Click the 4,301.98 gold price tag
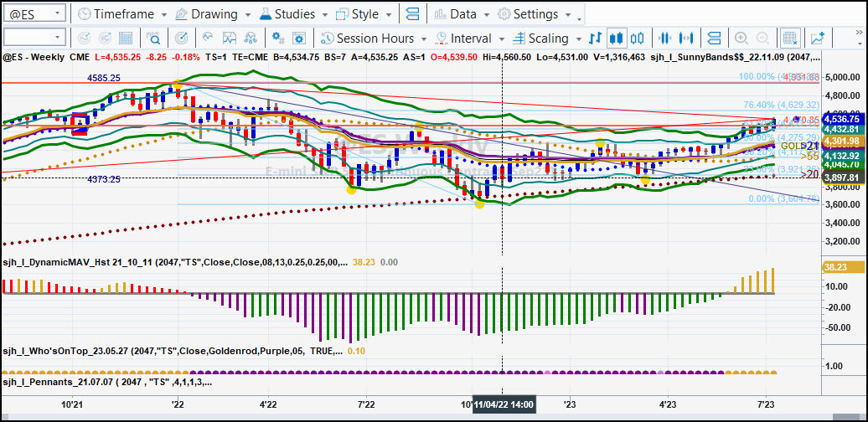Viewport: 868px width, 422px height. [x=841, y=142]
